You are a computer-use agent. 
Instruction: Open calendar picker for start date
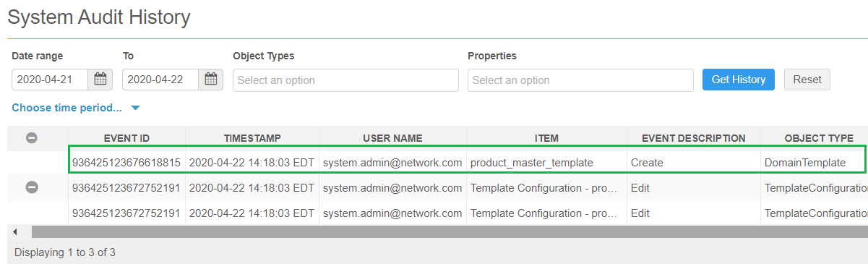pyautogui.click(x=100, y=80)
